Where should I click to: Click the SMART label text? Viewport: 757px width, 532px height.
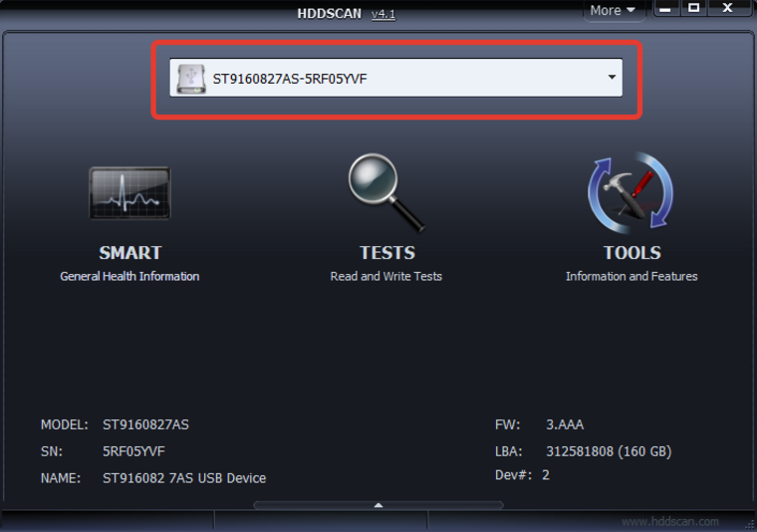(130, 252)
